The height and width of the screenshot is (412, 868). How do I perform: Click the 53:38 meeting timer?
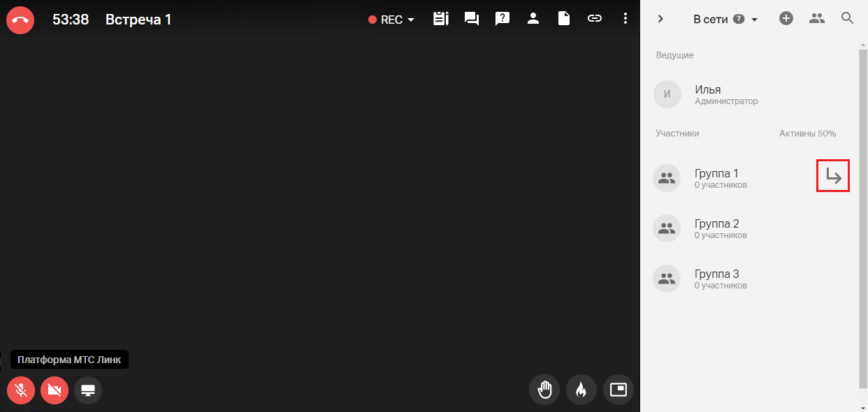(x=71, y=20)
